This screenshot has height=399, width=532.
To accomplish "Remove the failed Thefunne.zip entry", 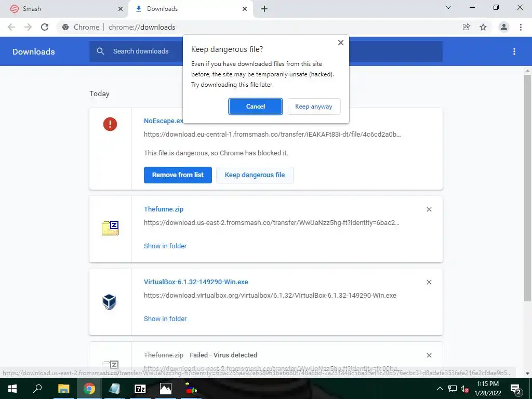I will pos(429,355).
